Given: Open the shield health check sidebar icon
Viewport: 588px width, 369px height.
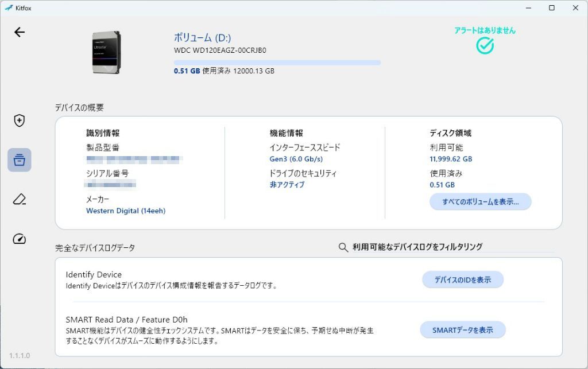Looking at the screenshot, I should [20, 121].
